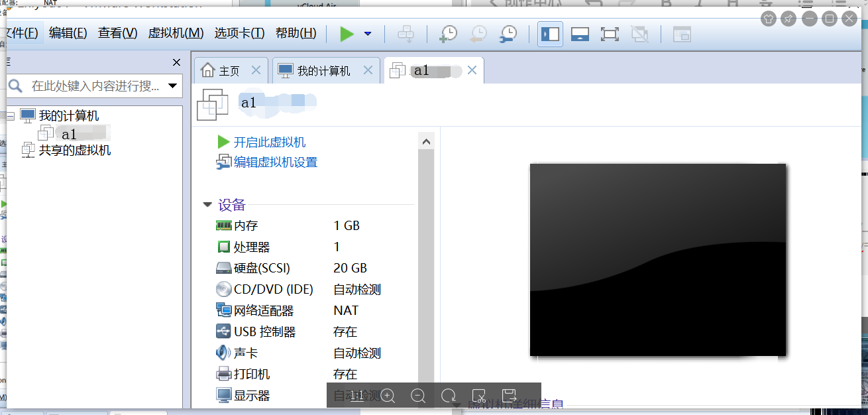868x415 pixels.
Task: Click the scissors crop overlay icon
Action: [x=479, y=396]
